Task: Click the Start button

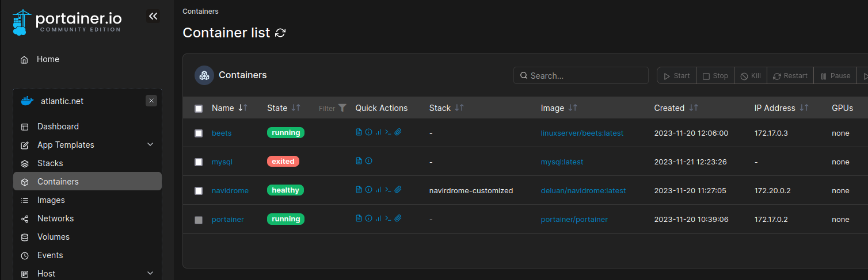Action: coord(676,76)
